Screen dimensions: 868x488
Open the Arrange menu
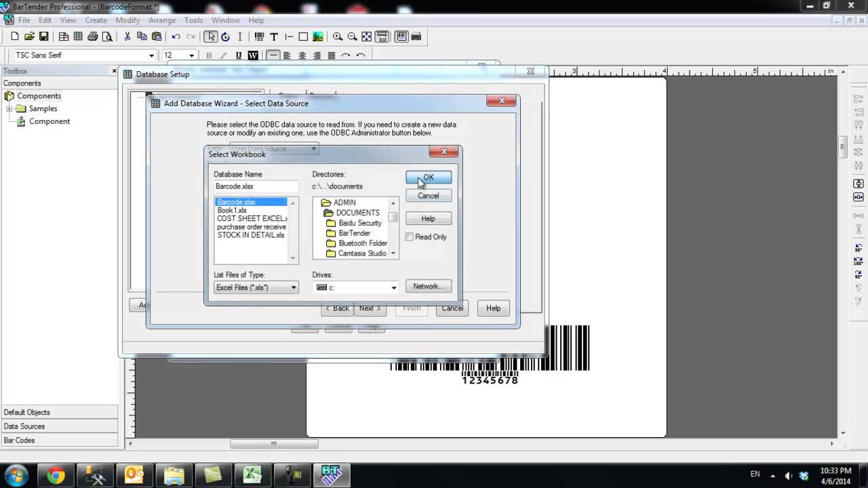coord(162,20)
